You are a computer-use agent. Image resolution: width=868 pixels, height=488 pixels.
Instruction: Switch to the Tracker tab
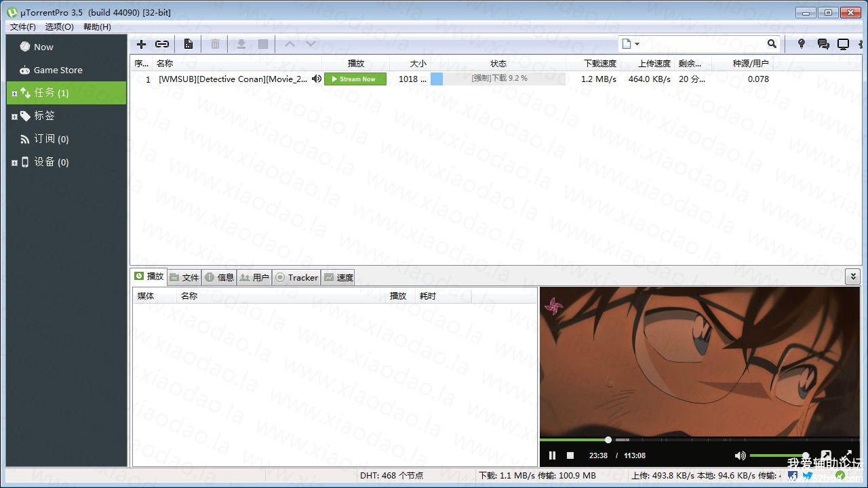tap(296, 277)
